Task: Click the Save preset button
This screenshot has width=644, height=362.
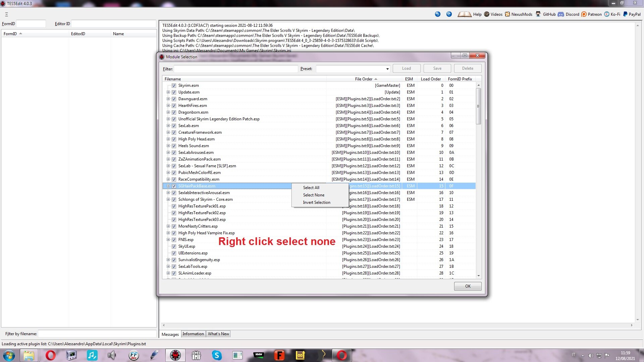Action: click(437, 68)
